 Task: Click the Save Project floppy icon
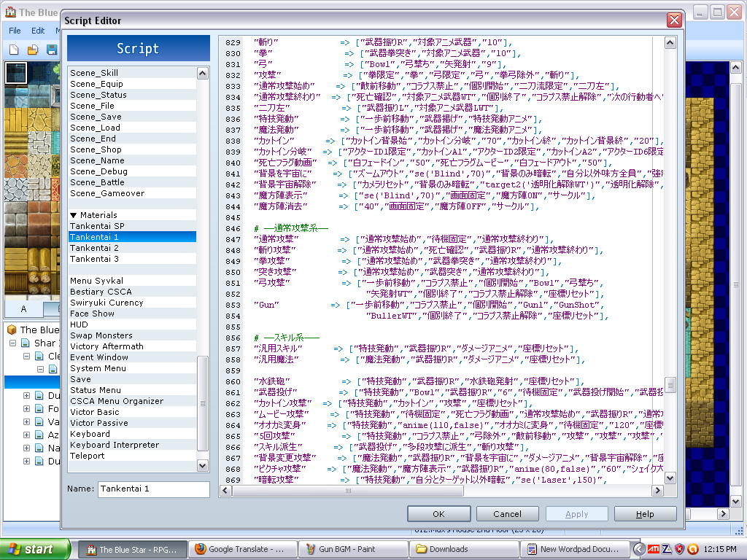pos(51,50)
